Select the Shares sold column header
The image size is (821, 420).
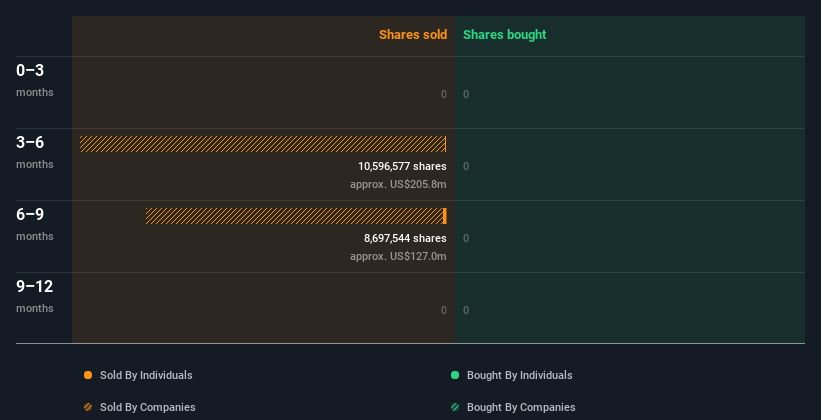coord(413,35)
